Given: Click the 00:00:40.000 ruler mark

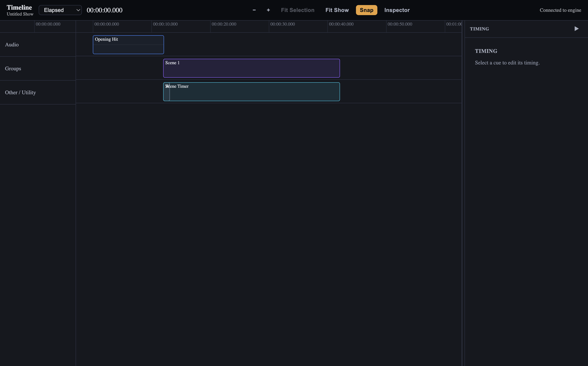Looking at the screenshot, I should pos(341,24).
